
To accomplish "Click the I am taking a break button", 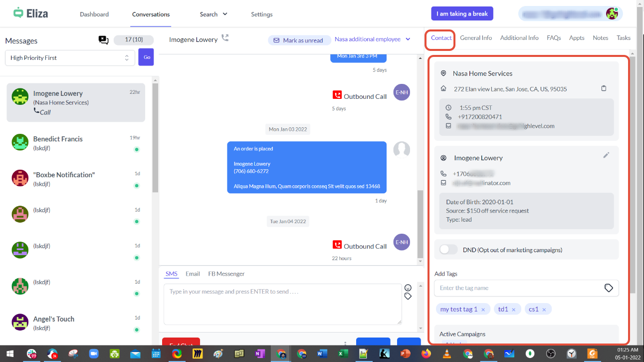I will 462,14.
